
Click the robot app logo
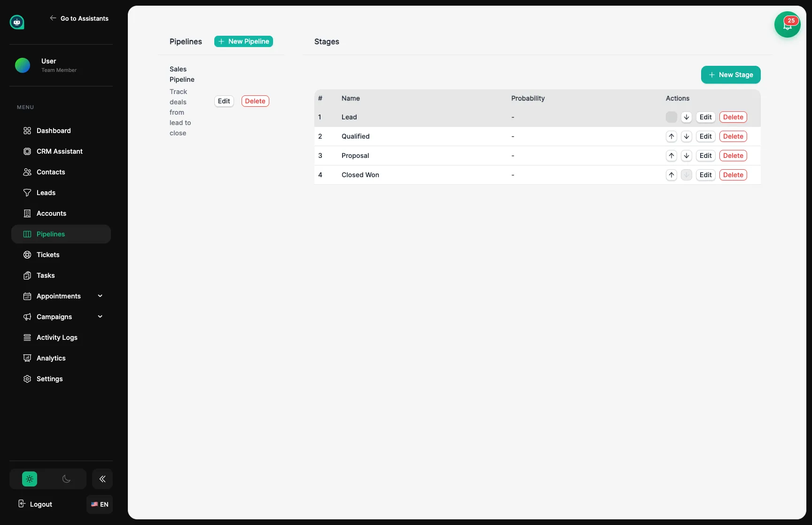[x=17, y=22]
